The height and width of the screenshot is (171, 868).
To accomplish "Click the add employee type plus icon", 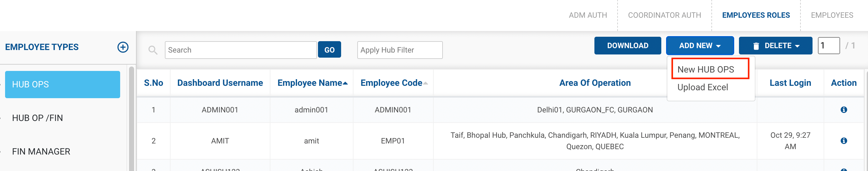I will coord(123,47).
